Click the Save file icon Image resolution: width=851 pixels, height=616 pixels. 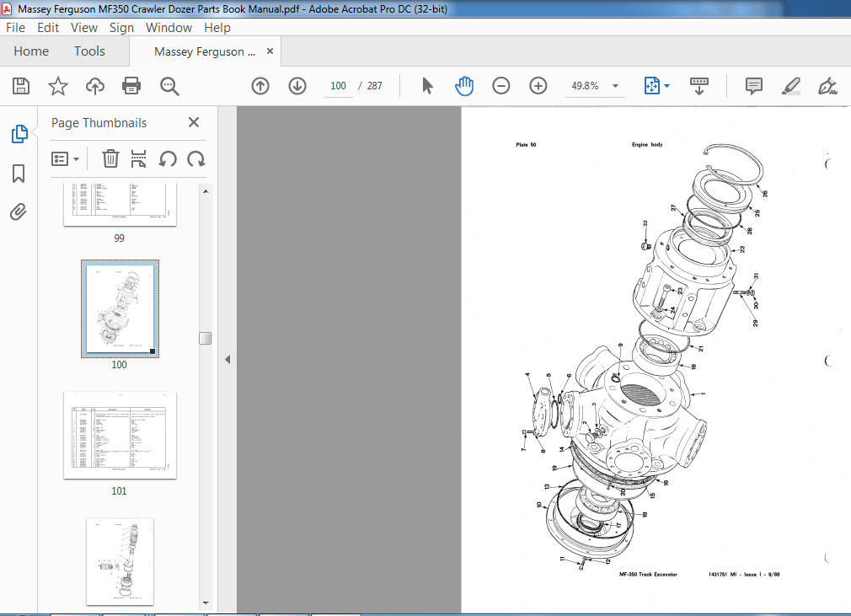20,86
